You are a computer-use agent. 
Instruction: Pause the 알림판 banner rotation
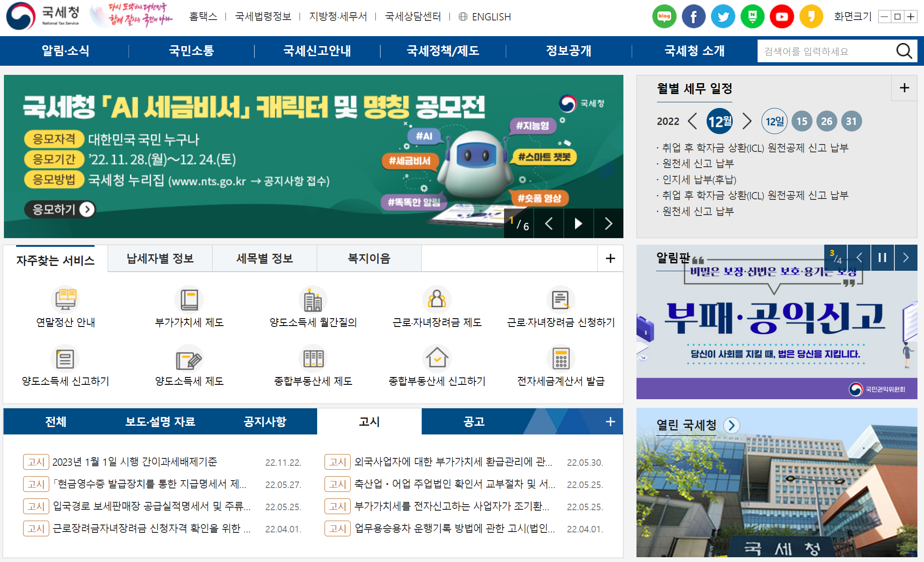pos(882,258)
